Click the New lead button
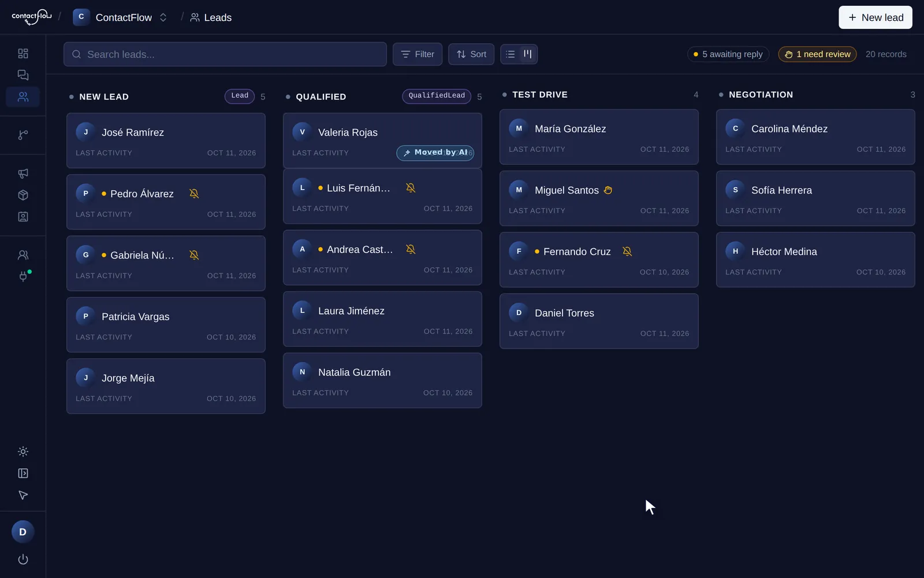Image resolution: width=924 pixels, height=578 pixels. pos(875,17)
